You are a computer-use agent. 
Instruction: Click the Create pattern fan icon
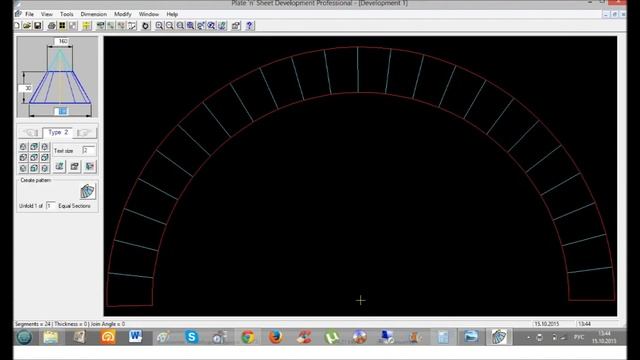click(x=87, y=191)
